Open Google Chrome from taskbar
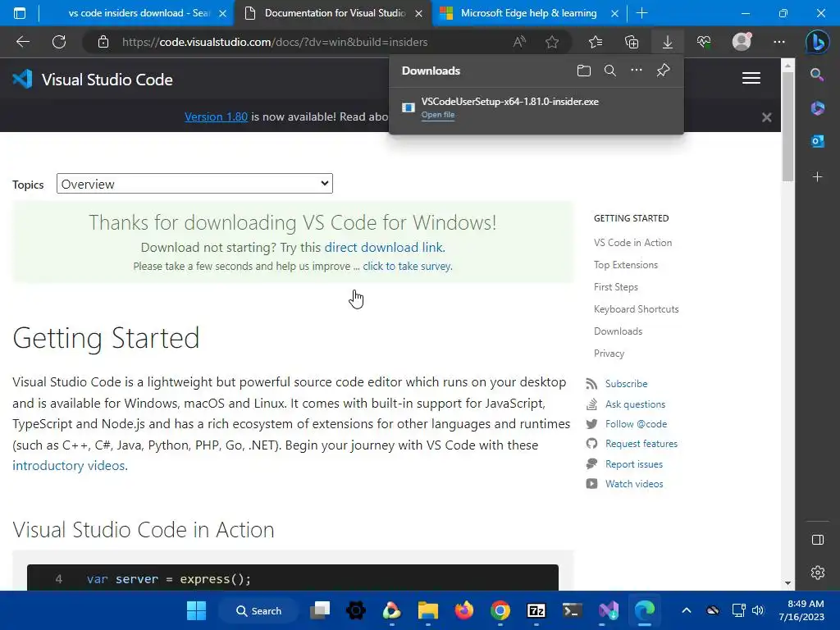The height and width of the screenshot is (630, 840). tap(500, 610)
